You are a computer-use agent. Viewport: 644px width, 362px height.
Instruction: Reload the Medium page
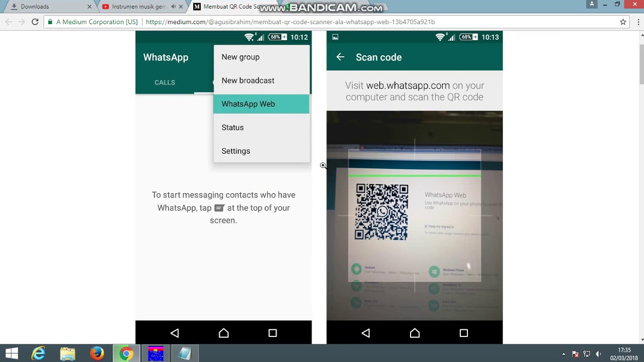[x=35, y=22]
